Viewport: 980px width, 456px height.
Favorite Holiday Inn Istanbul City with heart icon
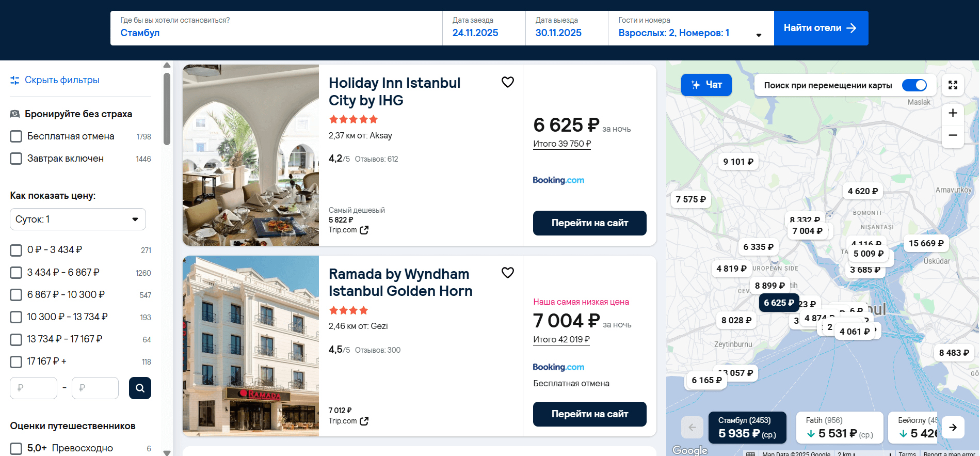click(x=508, y=82)
